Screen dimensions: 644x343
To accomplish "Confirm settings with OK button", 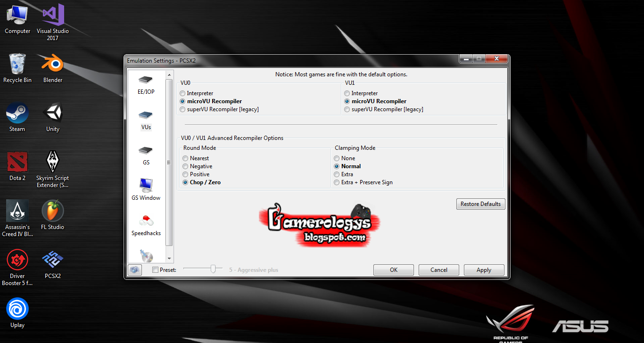I will pos(394,270).
